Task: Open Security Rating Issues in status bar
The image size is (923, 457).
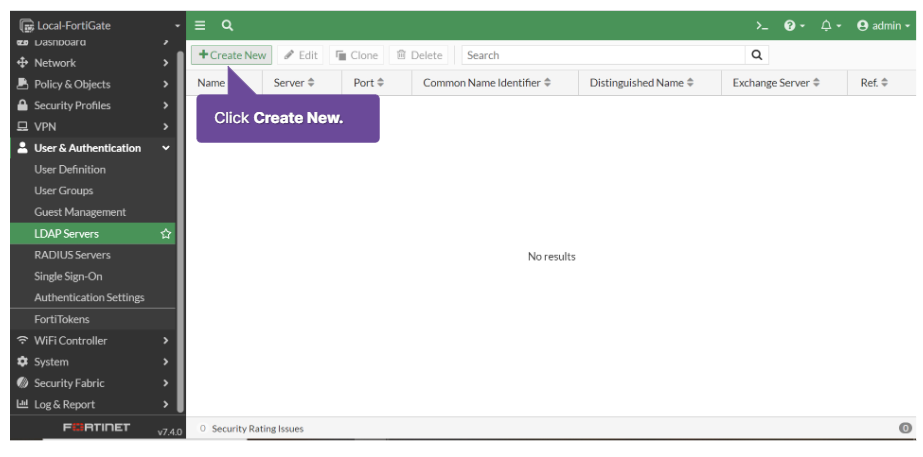Action: (x=252, y=429)
